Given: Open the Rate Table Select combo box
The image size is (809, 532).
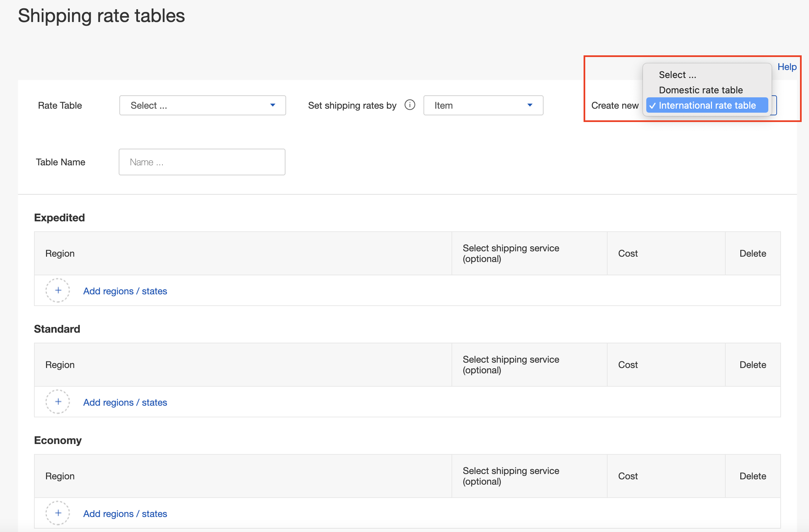Looking at the screenshot, I should pos(202,105).
